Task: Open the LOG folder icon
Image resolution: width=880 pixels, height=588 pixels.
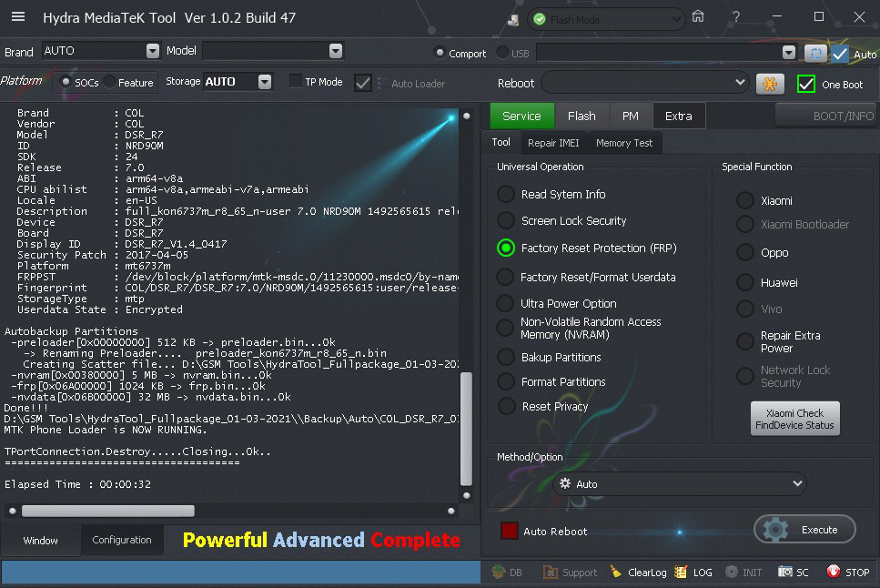Action: tap(681, 573)
